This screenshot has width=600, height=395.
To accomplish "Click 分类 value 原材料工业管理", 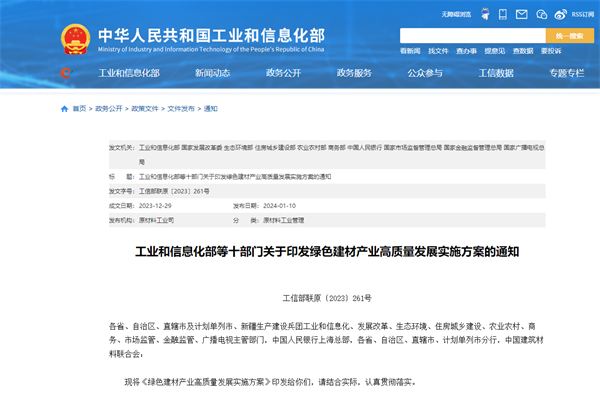I will [x=284, y=220].
